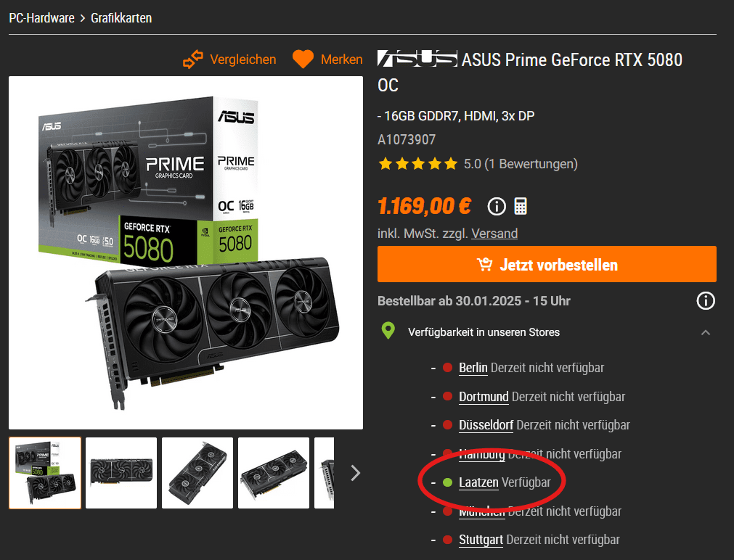Open the Laatzen store link

(x=478, y=482)
